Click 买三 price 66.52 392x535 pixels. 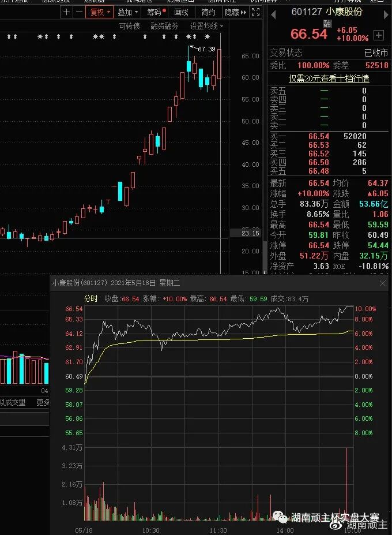pos(319,154)
